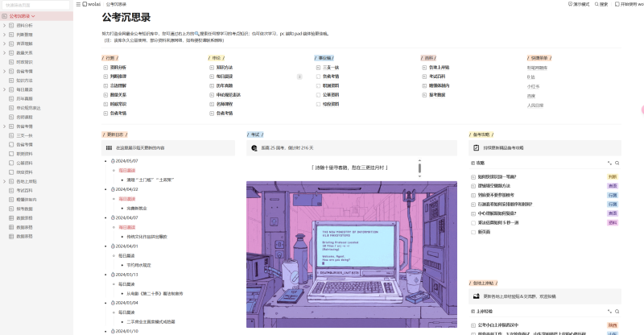644x335 pixels.
Task: Click the page icon next to 资料分析 link
Action: [105, 68]
